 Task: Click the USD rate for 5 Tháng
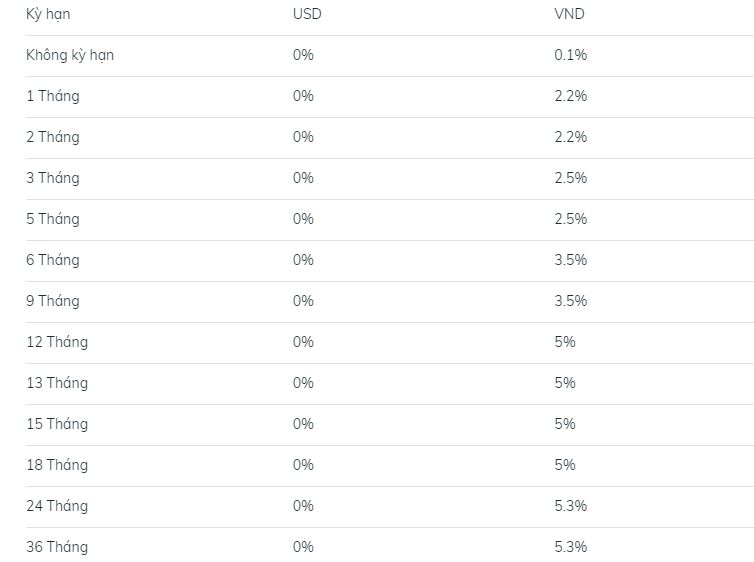tap(303, 219)
